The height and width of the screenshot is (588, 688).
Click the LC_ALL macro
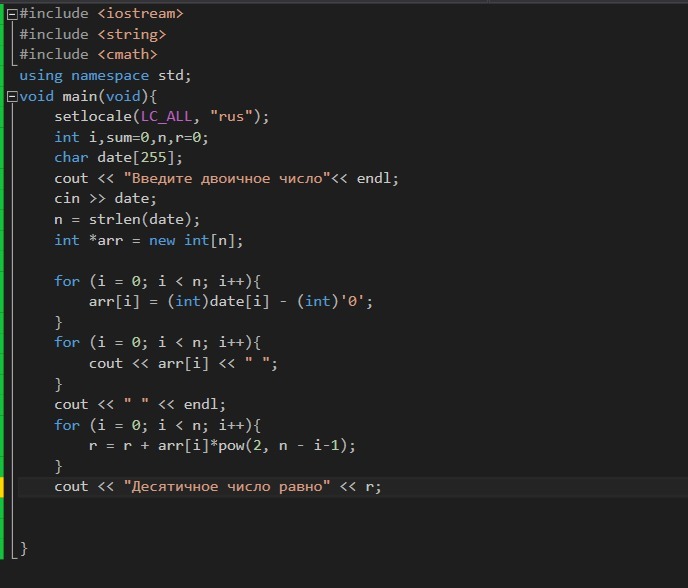point(166,116)
